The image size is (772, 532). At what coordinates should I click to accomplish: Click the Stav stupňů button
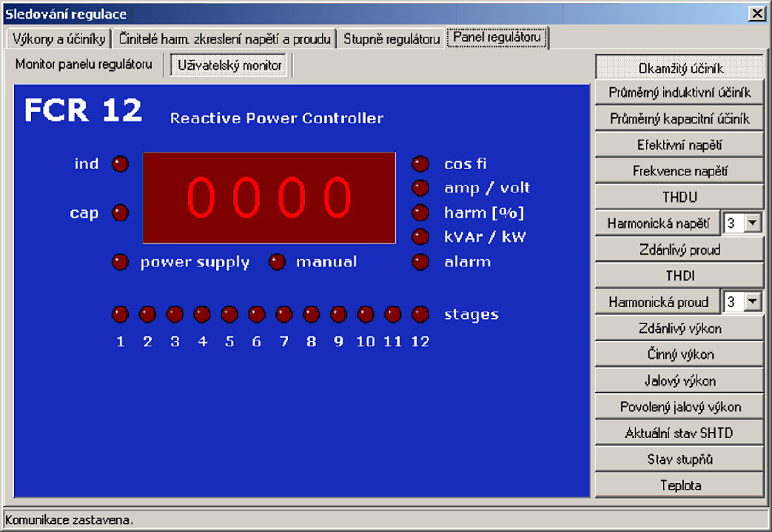click(x=680, y=459)
